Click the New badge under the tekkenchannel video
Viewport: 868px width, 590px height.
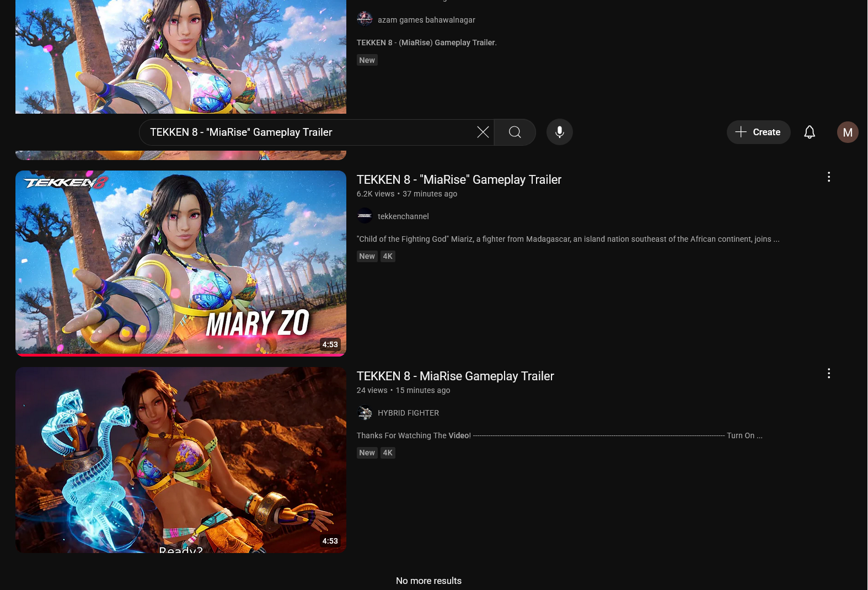367,256
